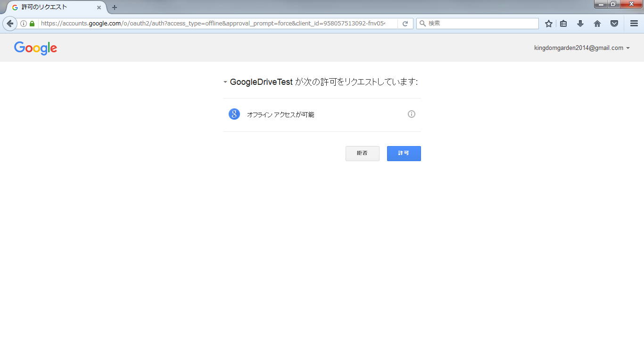Image resolution: width=644 pixels, height=343 pixels.
Task: Close the 許可のリクエスト tab
Action: pos(99,8)
